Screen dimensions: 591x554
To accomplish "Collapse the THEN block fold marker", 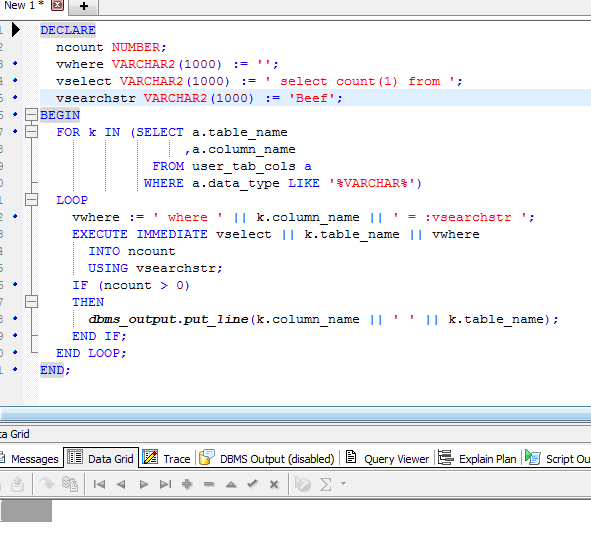I will 31,301.
